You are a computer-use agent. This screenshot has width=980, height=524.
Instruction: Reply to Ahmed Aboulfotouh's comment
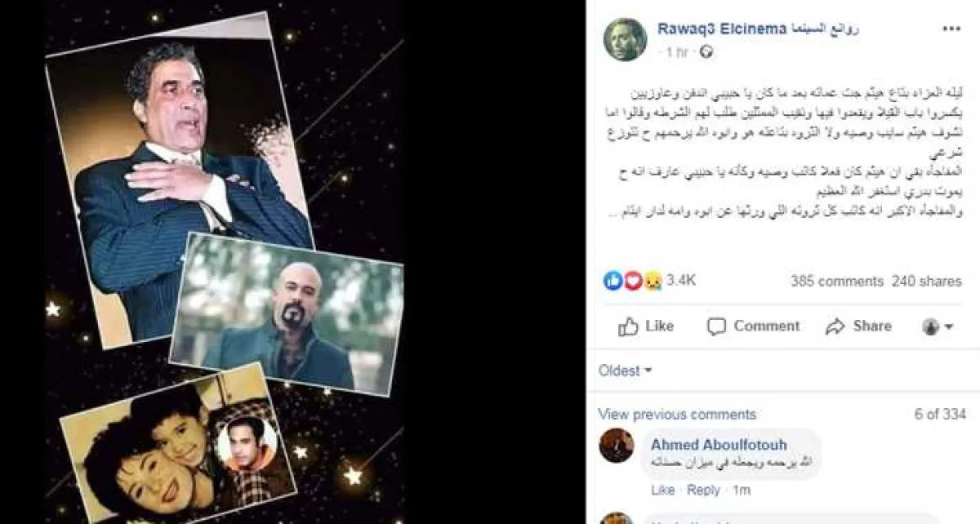(703, 490)
